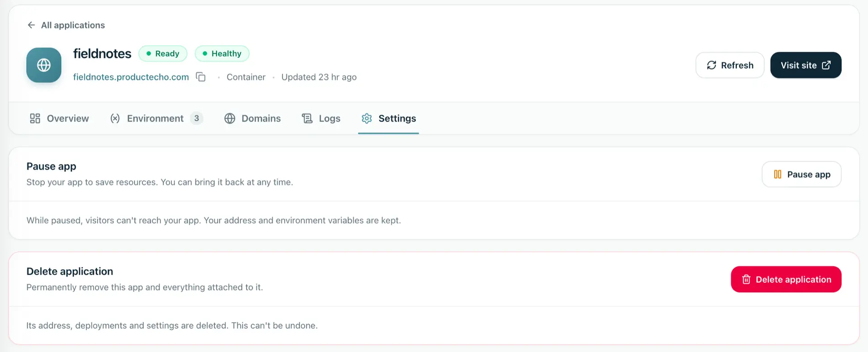Open the fieldnotes.productecho.com link

tap(131, 77)
